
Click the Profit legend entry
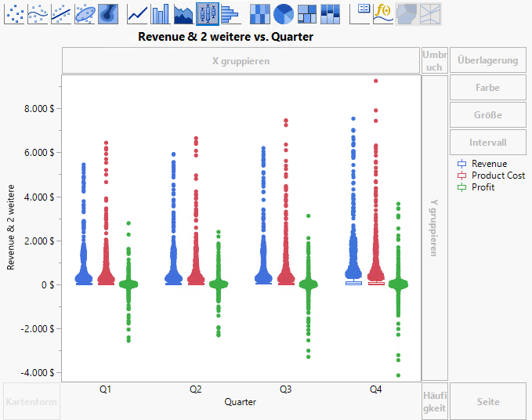pyautogui.click(x=483, y=187)
